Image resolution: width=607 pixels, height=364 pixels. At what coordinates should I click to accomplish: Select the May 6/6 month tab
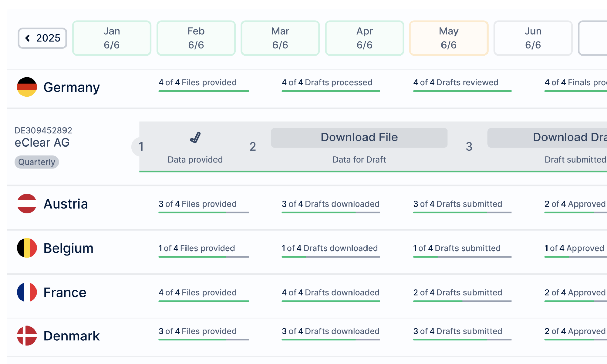coord(449,38)
